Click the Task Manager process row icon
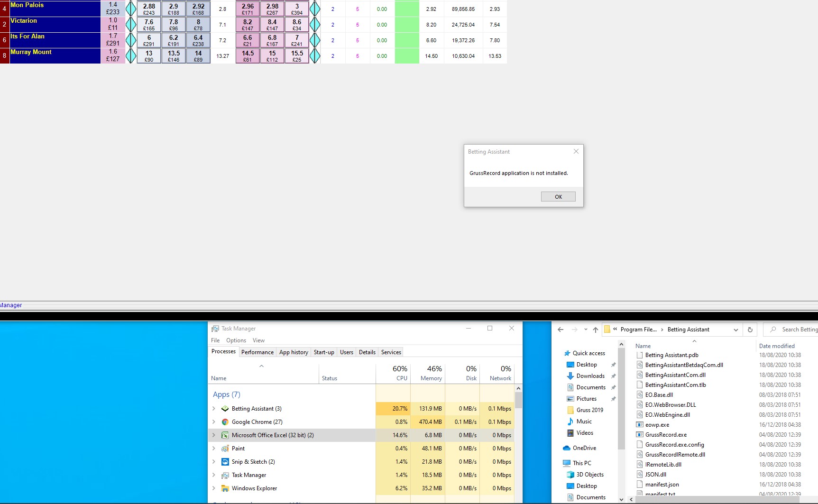 pos(225,475)
